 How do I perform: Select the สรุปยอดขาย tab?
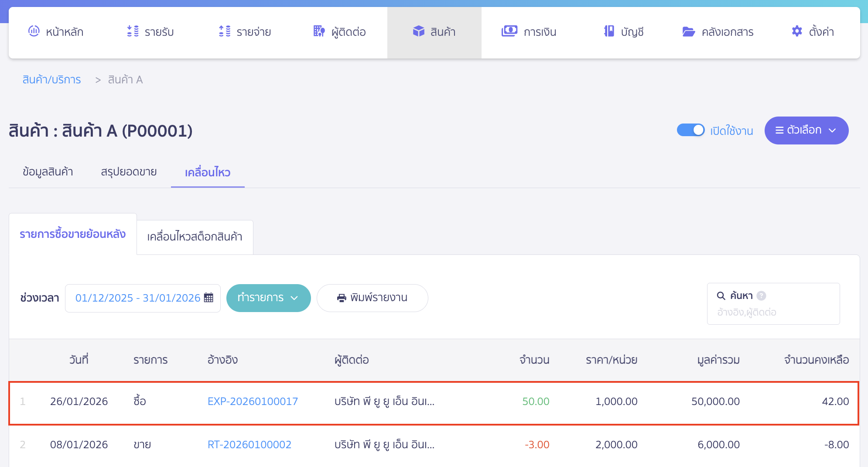[x=128, y=172]
